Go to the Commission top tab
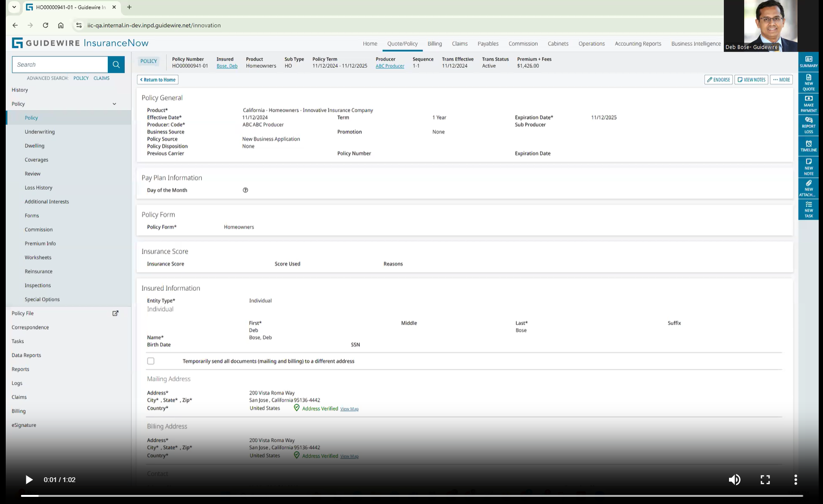Image resolution: width=823 pixels, height=504 pixels. 523,43
